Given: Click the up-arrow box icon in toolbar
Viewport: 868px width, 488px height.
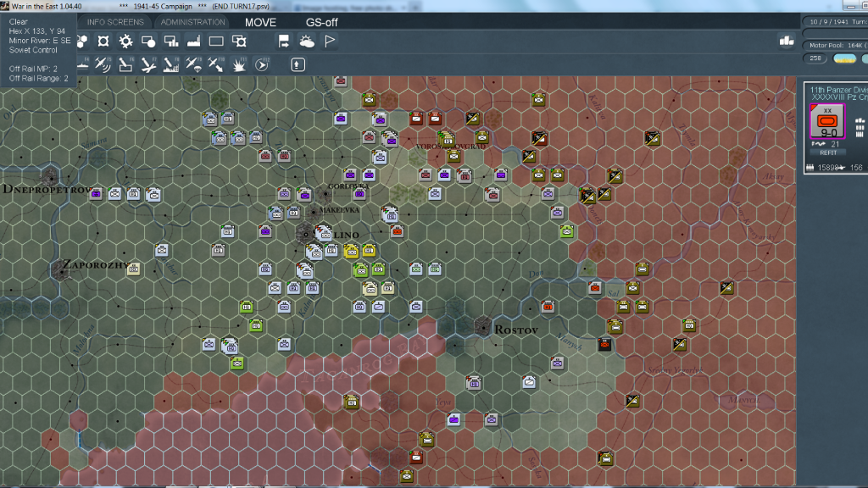Looking at the screenshot, I should 297,64.
